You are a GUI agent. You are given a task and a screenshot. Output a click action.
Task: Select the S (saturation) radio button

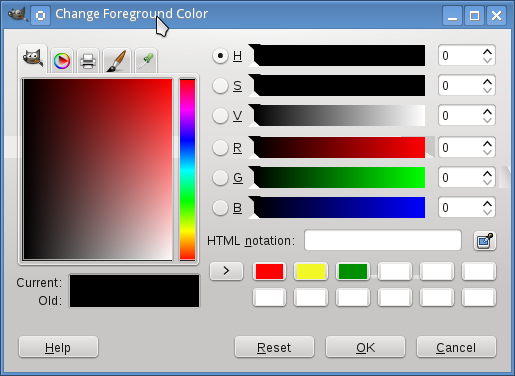point(220,86)
